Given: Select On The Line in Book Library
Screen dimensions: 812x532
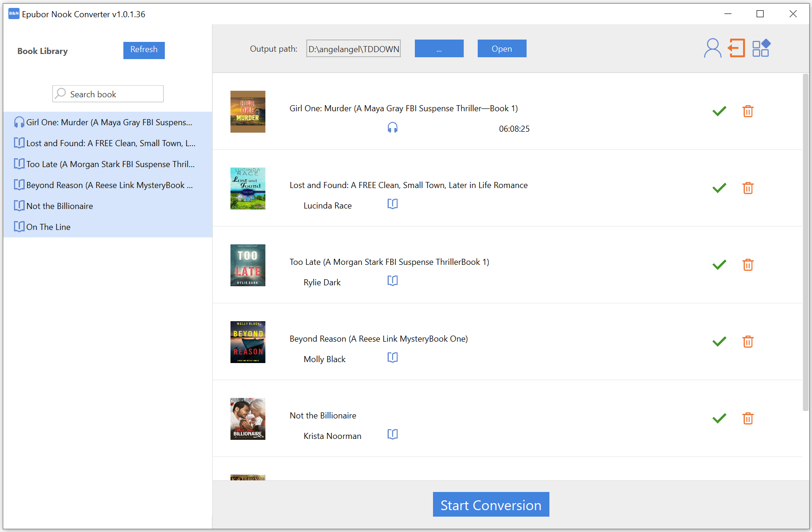Looking at the screenshot, I should (x=108, y=227).
